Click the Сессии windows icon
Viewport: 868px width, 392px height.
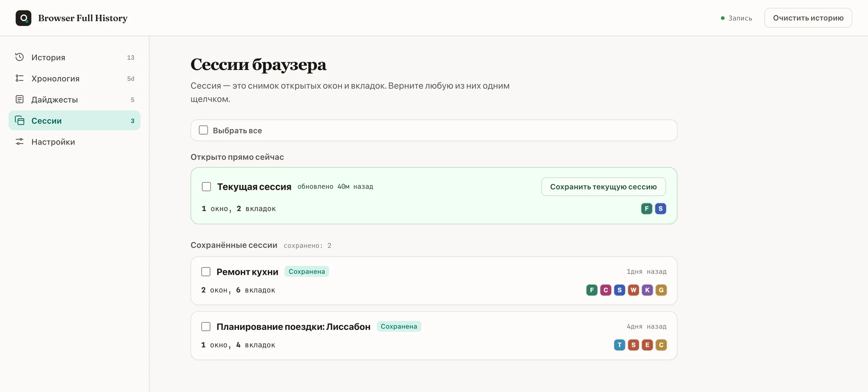point(20,120)
